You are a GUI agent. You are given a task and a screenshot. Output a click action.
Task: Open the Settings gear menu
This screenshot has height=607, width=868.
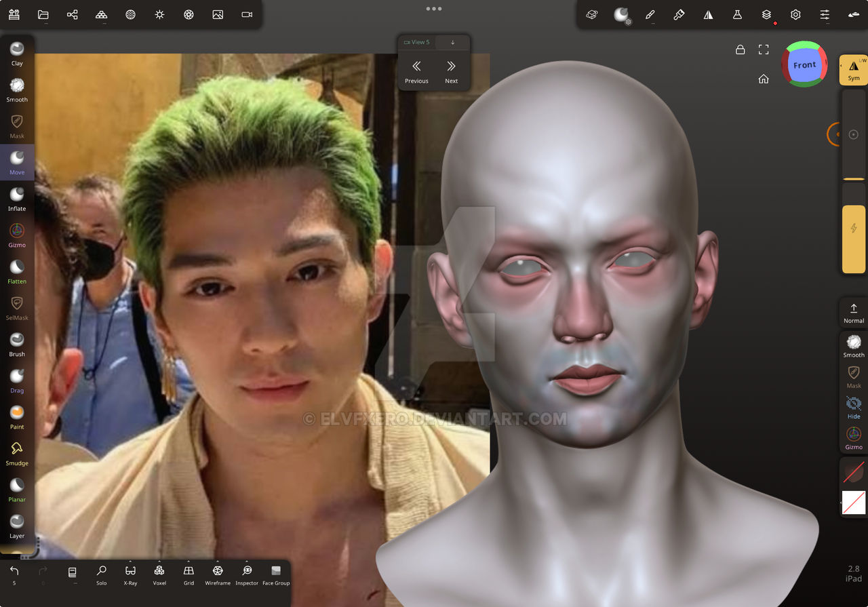tap(795, 14)
